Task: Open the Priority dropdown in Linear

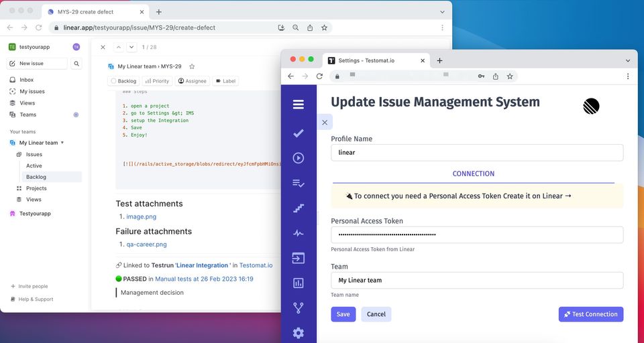Action: coord(157,81)
